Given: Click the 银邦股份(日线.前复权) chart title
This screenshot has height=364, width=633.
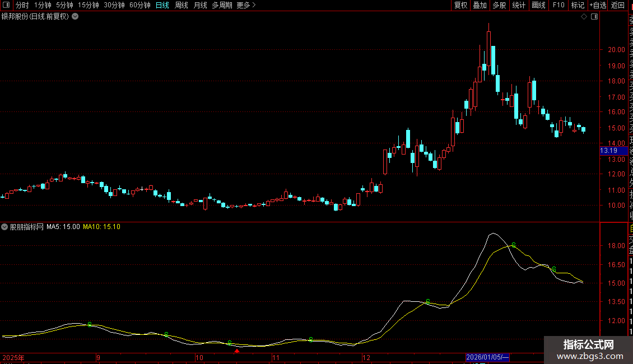Looking at the screenshot, I should pos(35,17).
